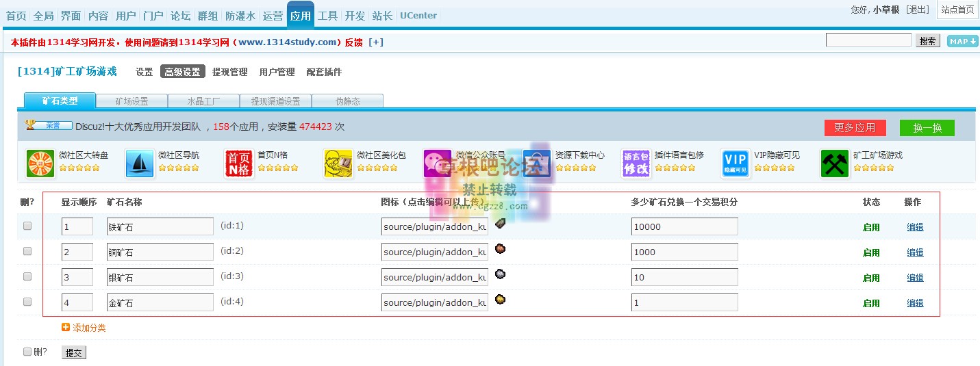980x366 pixels.
Task: Switch to the 矿场设置 tab
Action: coord(131,101)
